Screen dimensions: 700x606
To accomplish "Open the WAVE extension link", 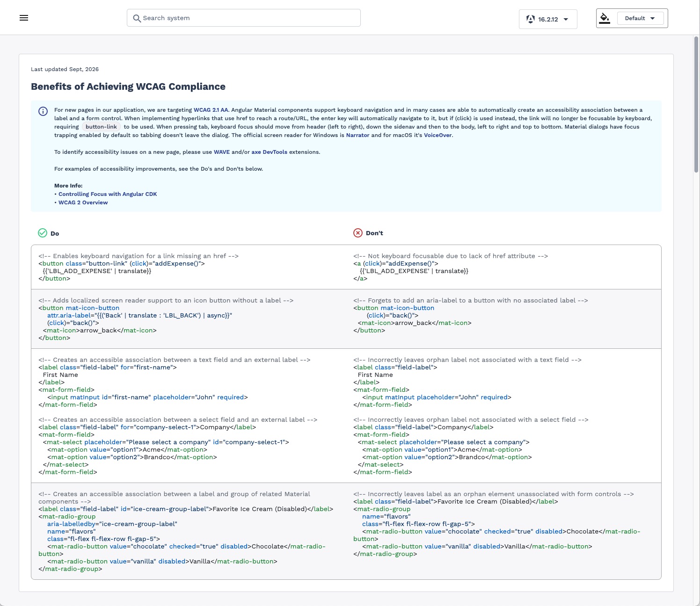I will pyautogui.click(x=222, y=152).
